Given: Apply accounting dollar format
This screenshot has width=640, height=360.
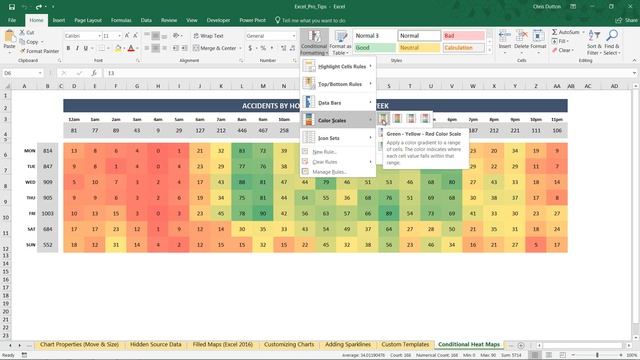Looking at the screenshot, I should coord(250,48).
